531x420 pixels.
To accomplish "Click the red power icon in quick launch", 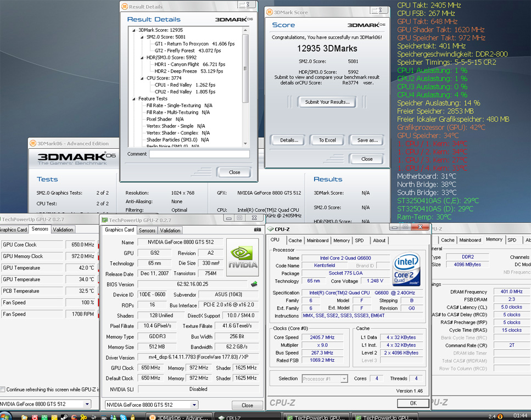I will point(35,417).
